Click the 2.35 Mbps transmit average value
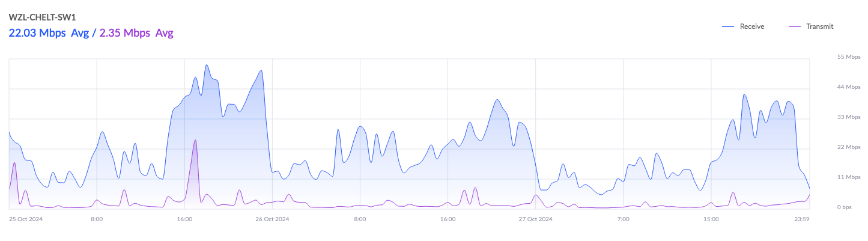 click(124, 33)
